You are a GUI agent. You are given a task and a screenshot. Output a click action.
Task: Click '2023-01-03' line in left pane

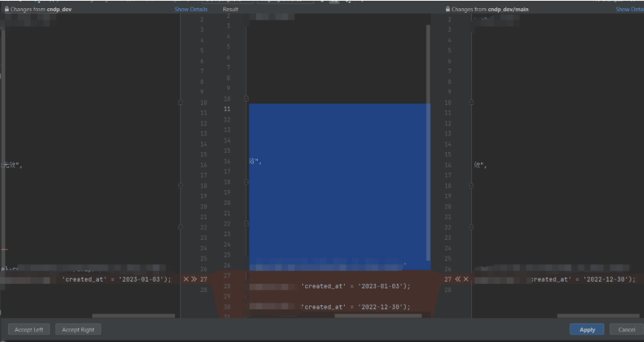116,279
